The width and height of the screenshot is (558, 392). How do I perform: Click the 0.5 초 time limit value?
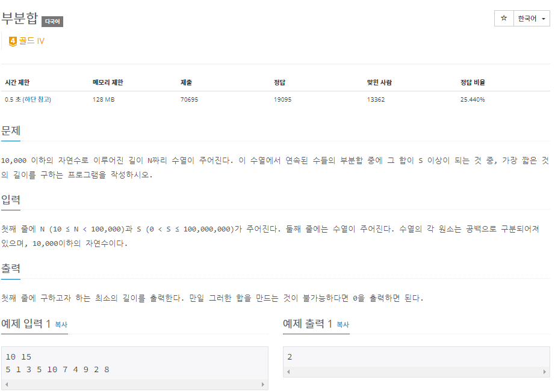(13, 100)
